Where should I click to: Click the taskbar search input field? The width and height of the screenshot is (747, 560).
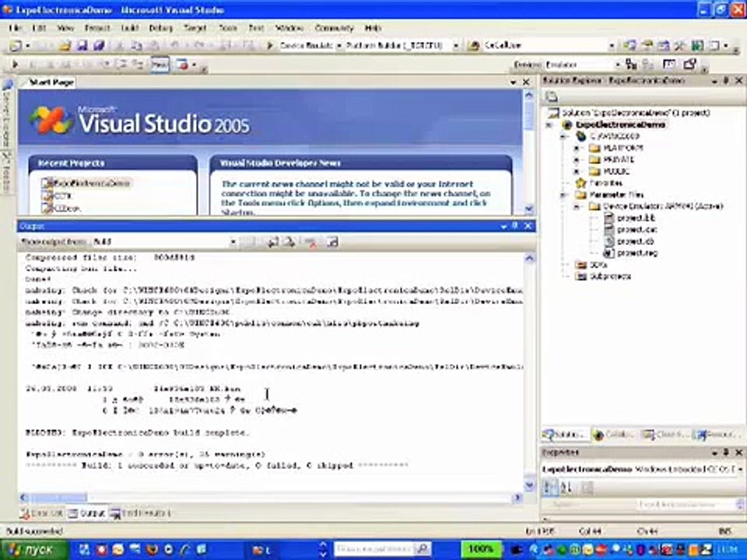click(374, 550)
